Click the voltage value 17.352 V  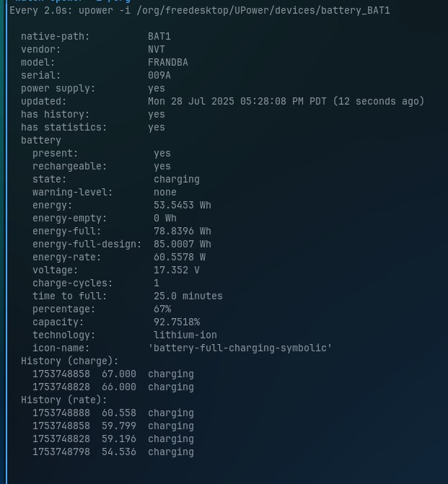[177, 270]
